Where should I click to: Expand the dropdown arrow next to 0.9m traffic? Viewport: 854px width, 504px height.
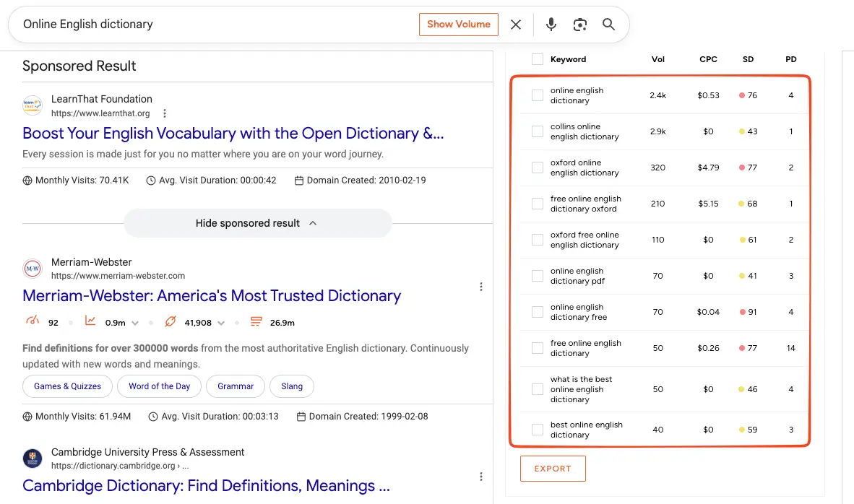point(135,323)
